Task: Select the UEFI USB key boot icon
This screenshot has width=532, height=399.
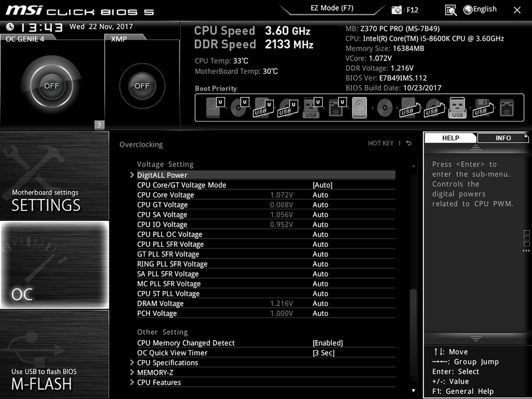Action: click(x=313, y=108)
